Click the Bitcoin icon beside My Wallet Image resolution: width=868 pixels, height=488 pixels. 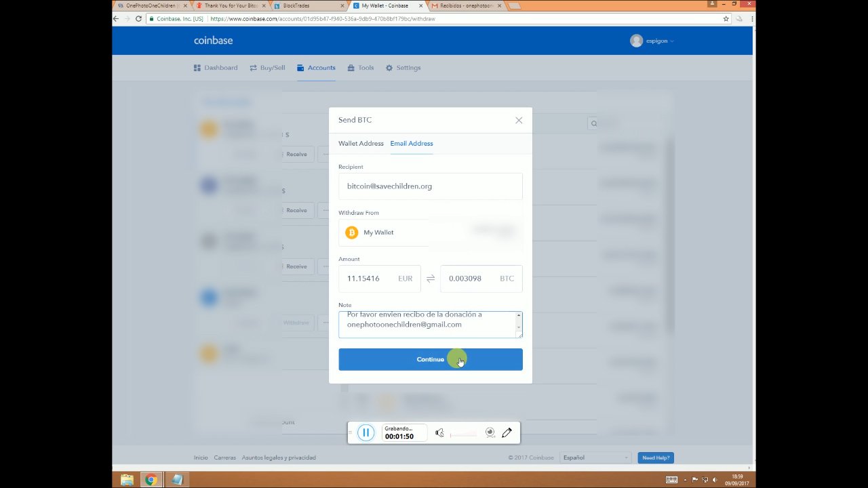coord(351,232)
